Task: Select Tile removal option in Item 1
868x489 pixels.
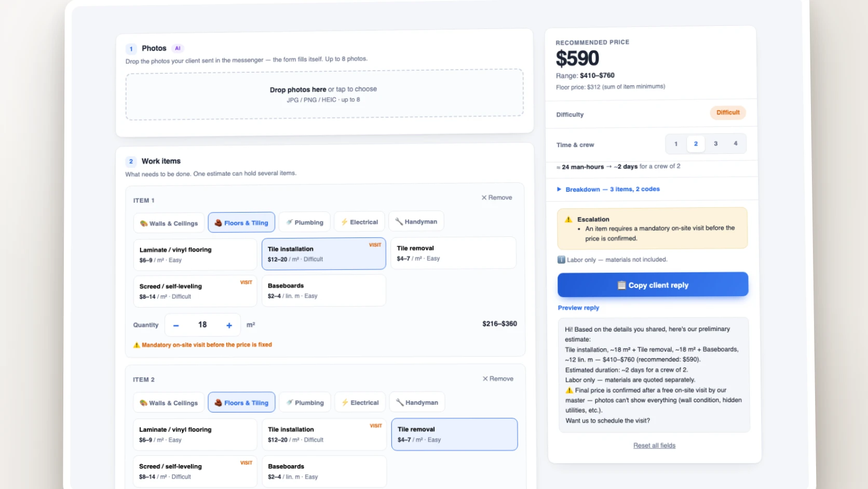Action: [453, 253]
